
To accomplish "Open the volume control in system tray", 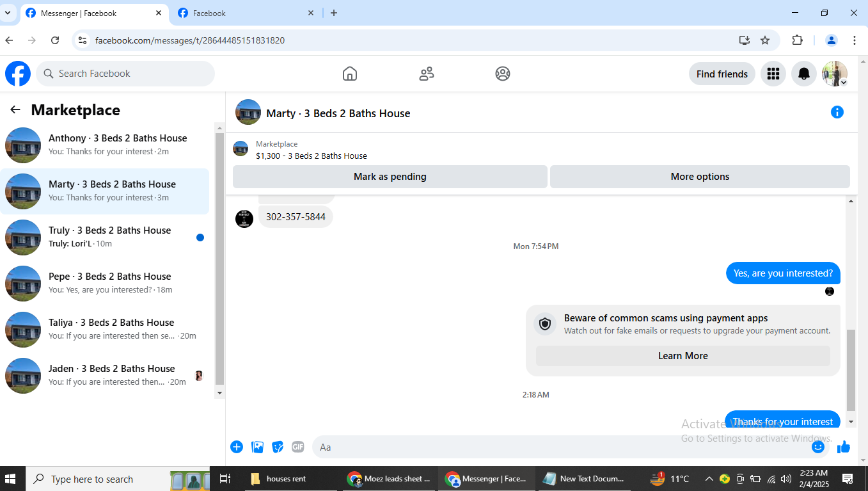I will tap(786, 479).
